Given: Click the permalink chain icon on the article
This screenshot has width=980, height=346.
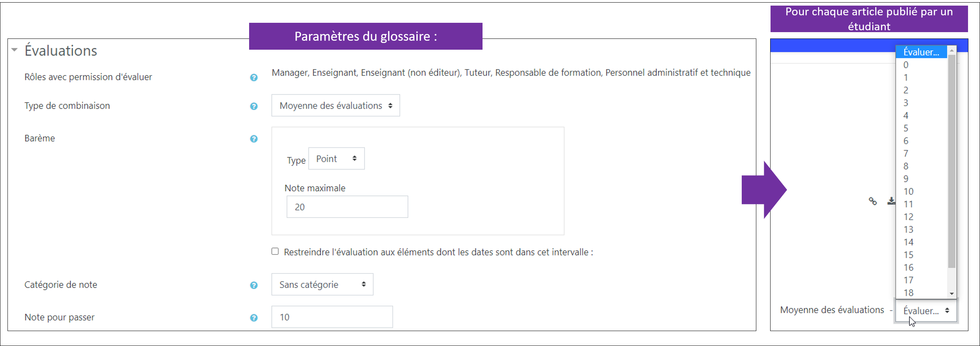Looking at the screenshot, I should tap(873, 202).
